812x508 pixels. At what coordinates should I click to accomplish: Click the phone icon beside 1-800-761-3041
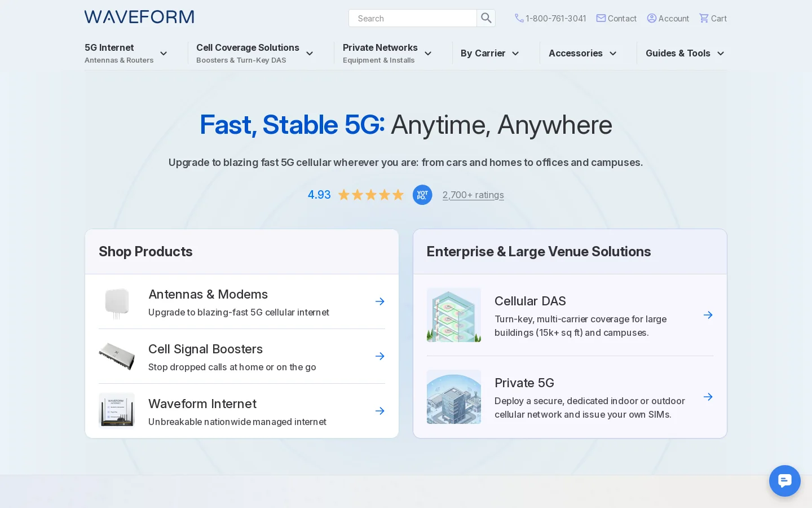tap(519, 18)
